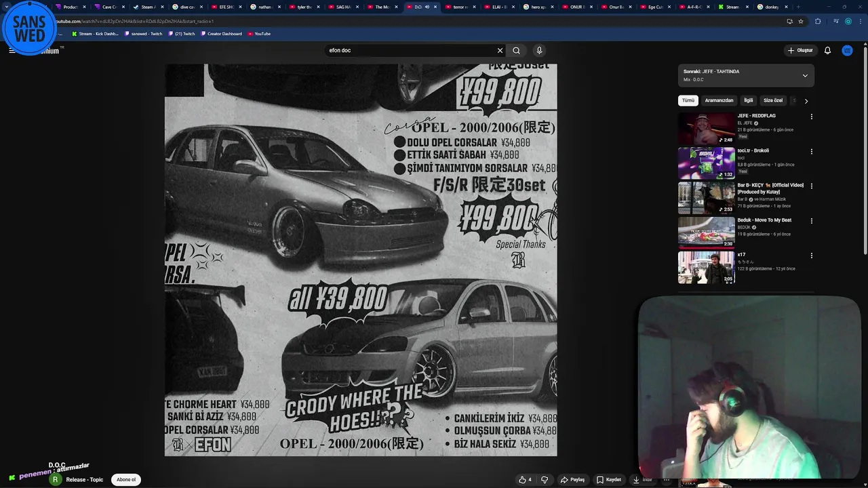Select the İlgili filter chip

(749, 100)
